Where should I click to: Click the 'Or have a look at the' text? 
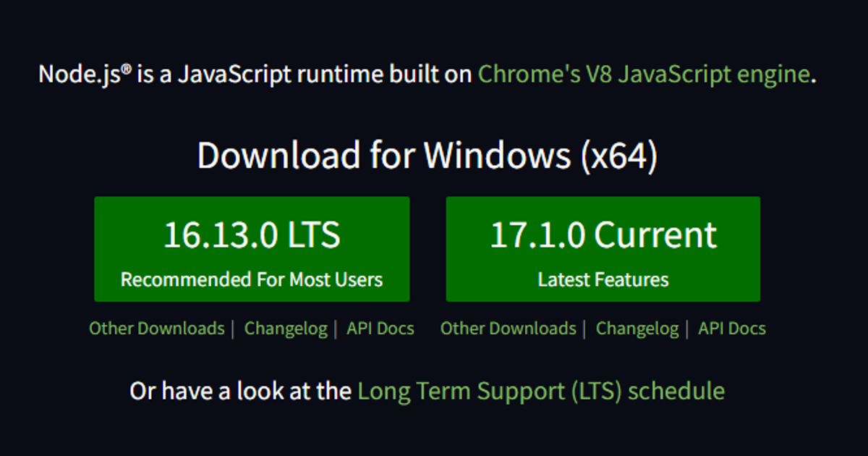point(241,392)
